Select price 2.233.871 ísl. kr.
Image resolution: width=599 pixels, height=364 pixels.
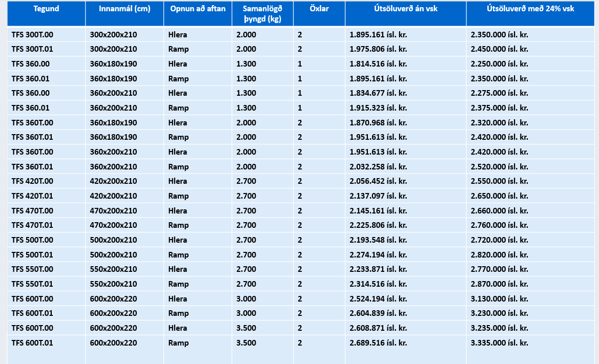pos(378,269)
